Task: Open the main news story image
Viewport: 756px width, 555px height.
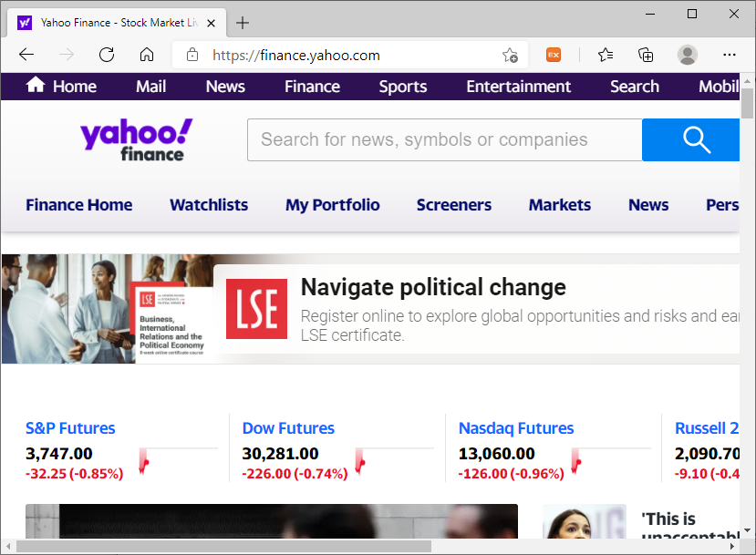Action: click(x=272, y=521)
